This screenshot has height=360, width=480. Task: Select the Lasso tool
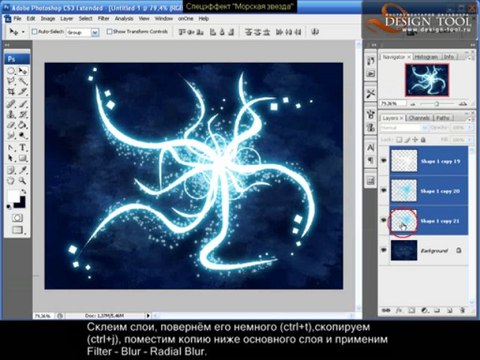[x=11, y=81]
